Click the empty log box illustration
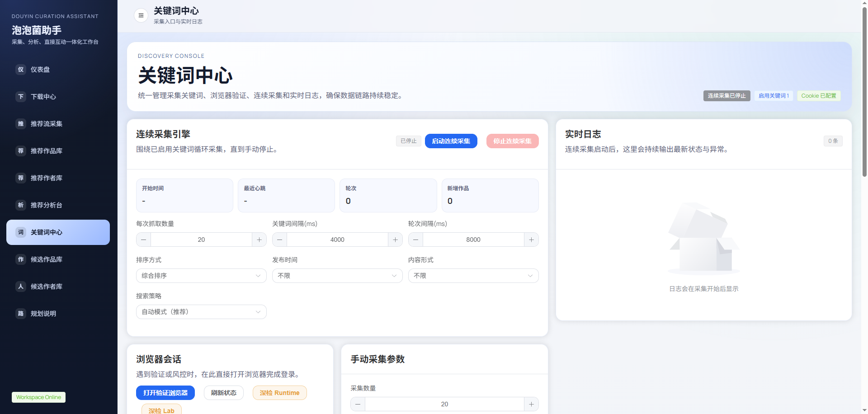Image resolution: width=868 pixels, height=414 pixels. 703,239
